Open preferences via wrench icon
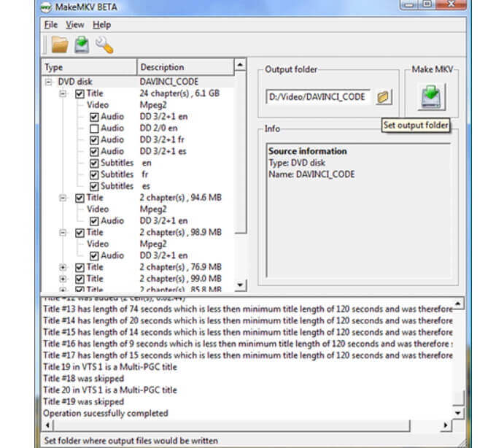Viewport: 496px width, 448px height. coord(104,45)
